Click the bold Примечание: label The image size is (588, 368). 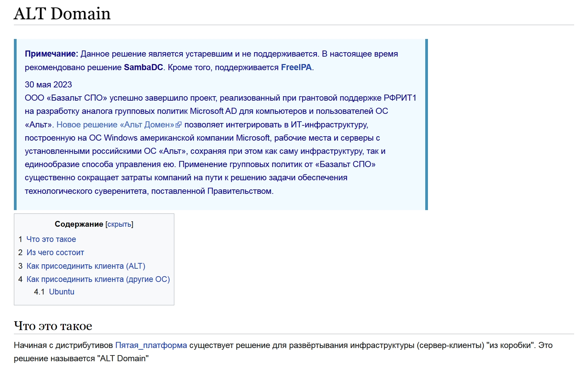pyautogui.click(x=52, y=54)
